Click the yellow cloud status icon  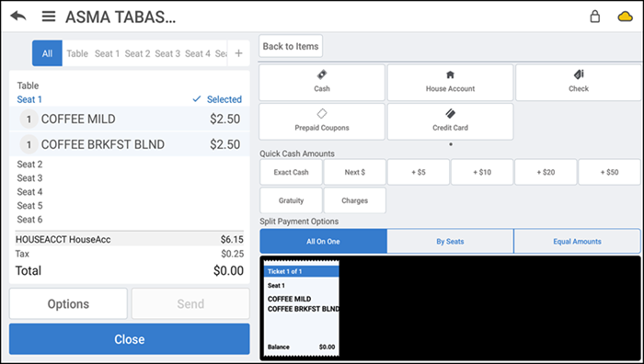[x=625, y=17]
